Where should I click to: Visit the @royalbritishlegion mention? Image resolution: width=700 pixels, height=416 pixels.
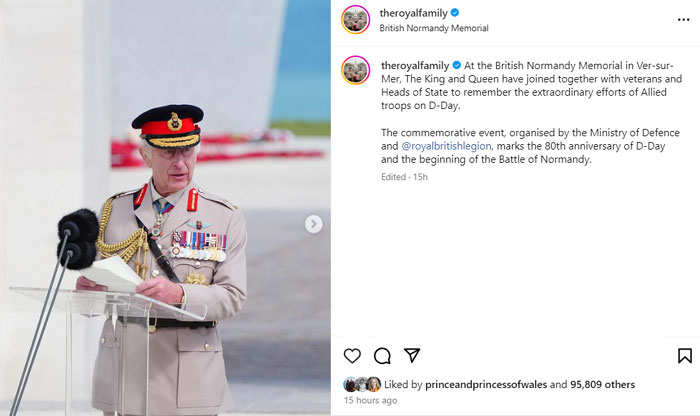[446, 146]
